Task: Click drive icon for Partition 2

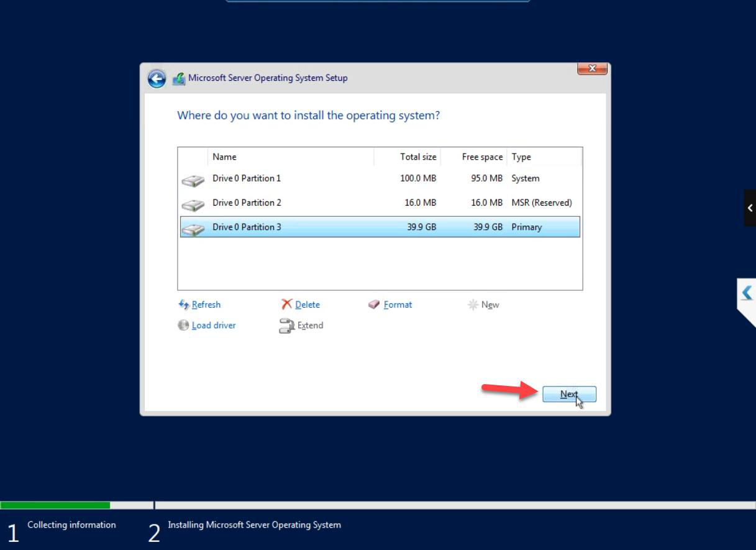Action: (x=193, y=204)
